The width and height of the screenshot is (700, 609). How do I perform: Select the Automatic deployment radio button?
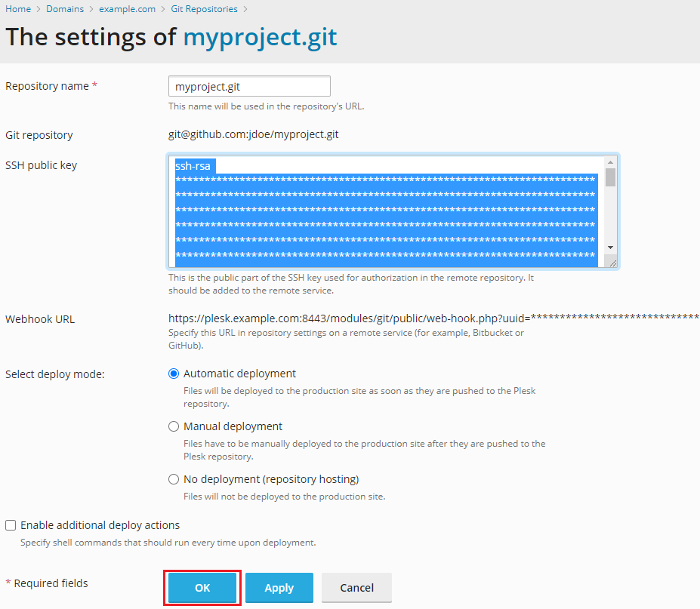tap(174, 374)
